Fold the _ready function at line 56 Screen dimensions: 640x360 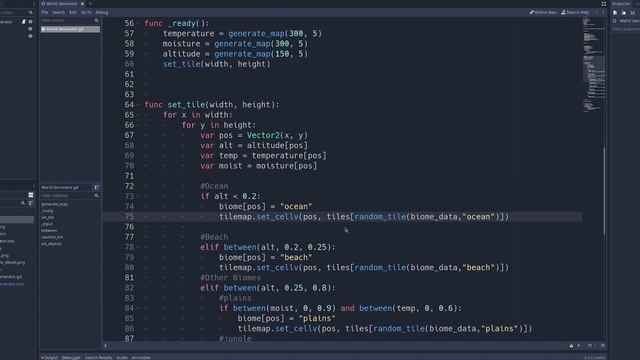pos(139,24)
